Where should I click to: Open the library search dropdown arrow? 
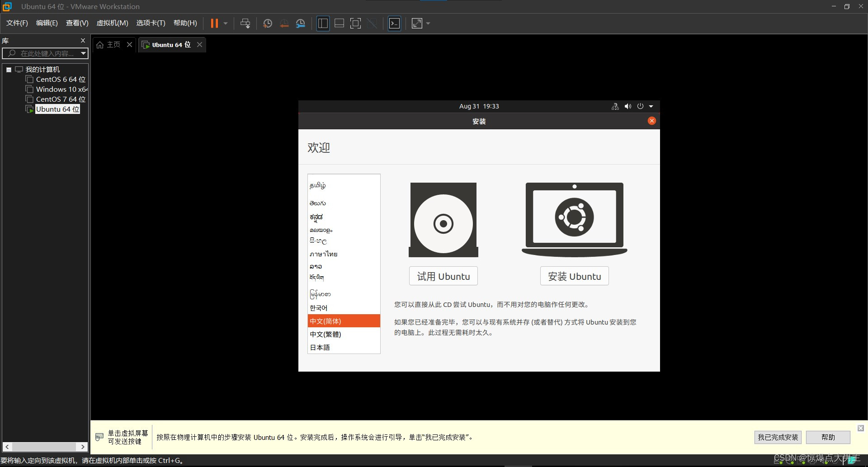pyautogui.click(x=83, y=53)
